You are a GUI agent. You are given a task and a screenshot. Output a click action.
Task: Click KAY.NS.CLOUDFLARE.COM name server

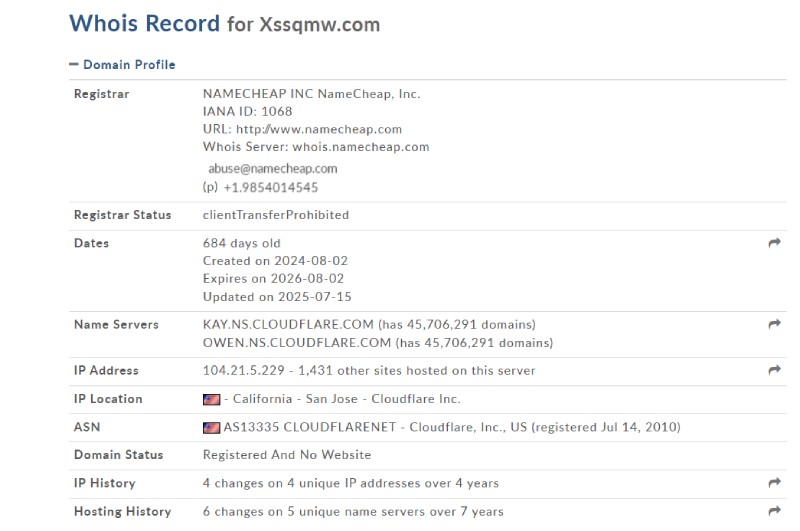pyautogui.click(x=288, y=324)
